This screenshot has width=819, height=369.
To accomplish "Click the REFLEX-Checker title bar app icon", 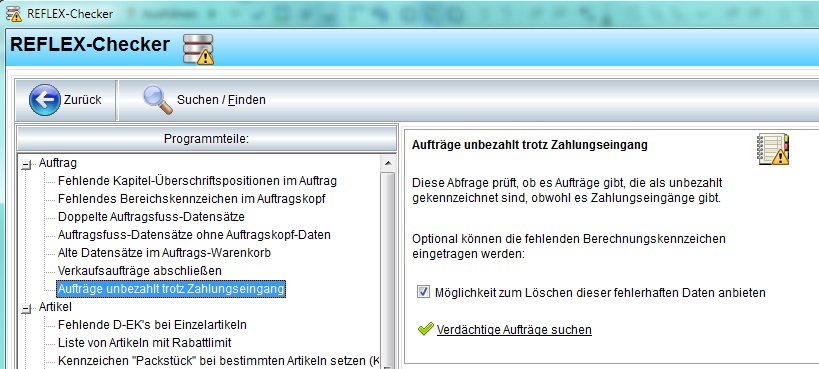I will tap(14, 14).
